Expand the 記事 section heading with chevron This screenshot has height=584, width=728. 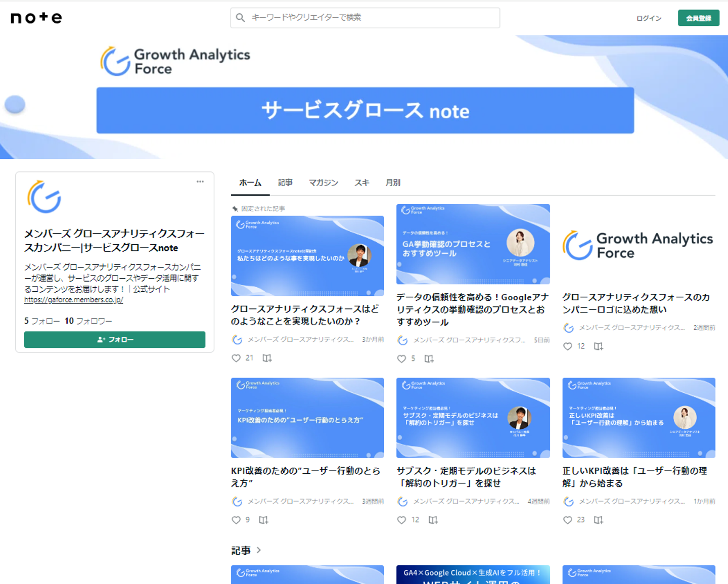click(246, 550)
